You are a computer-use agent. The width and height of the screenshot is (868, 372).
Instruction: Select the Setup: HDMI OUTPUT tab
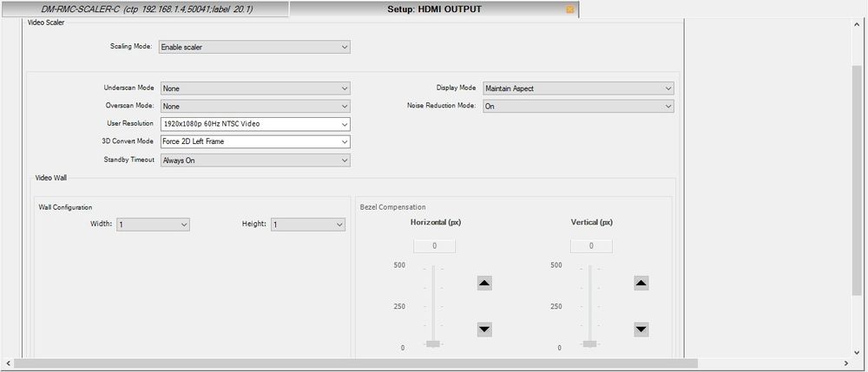pos(434,10)
